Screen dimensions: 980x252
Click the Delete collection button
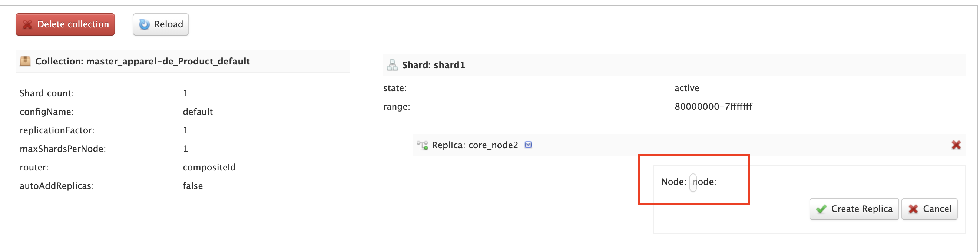pyautogui.click(x=65, y=24)
